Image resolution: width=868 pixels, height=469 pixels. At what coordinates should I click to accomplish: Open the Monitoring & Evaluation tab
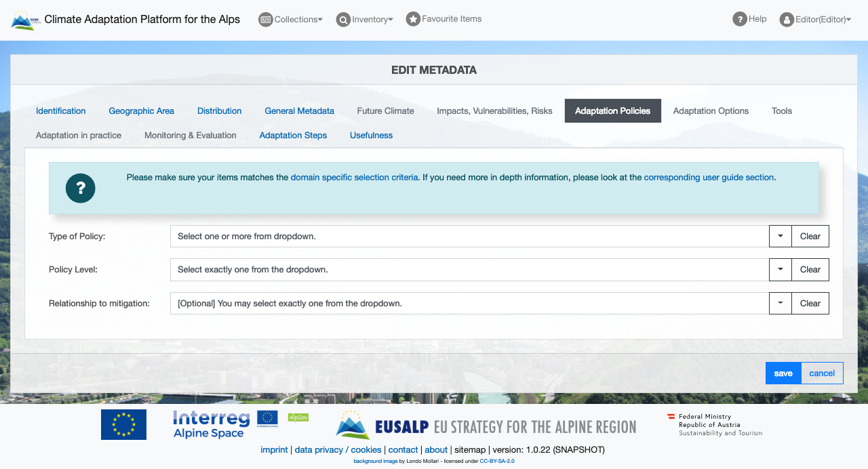190,135
